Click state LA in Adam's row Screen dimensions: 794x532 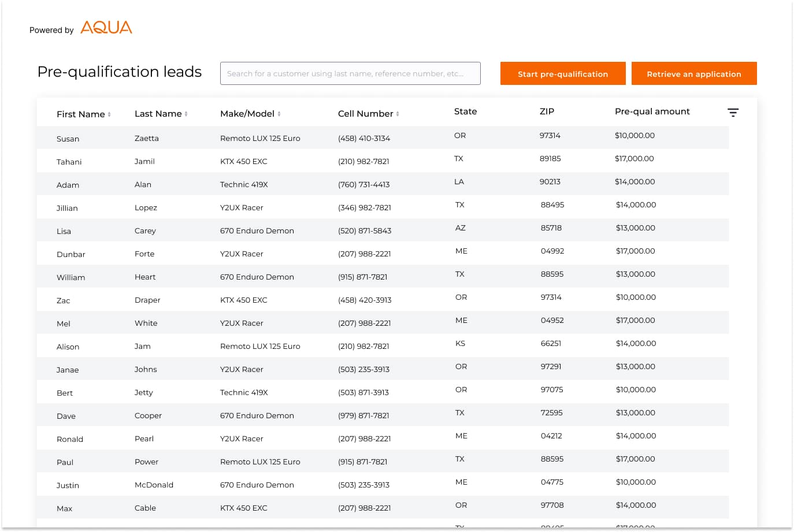pos(459,181)
